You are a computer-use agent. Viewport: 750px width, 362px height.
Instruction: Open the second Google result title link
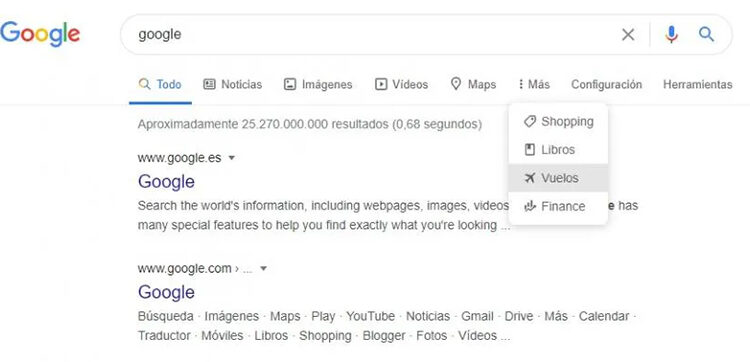click(166, 292)
